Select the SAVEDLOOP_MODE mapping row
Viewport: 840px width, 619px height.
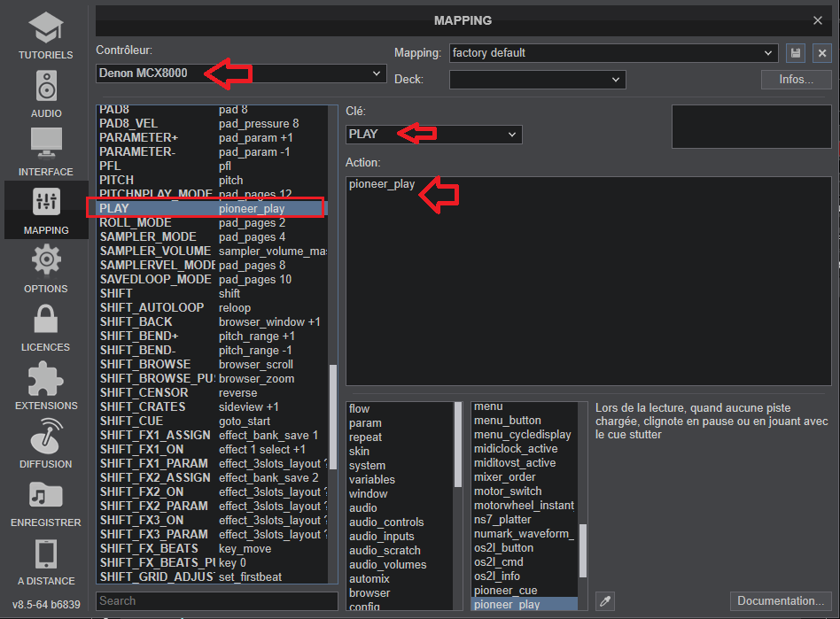pyautogui.click(x=212, y=280)
